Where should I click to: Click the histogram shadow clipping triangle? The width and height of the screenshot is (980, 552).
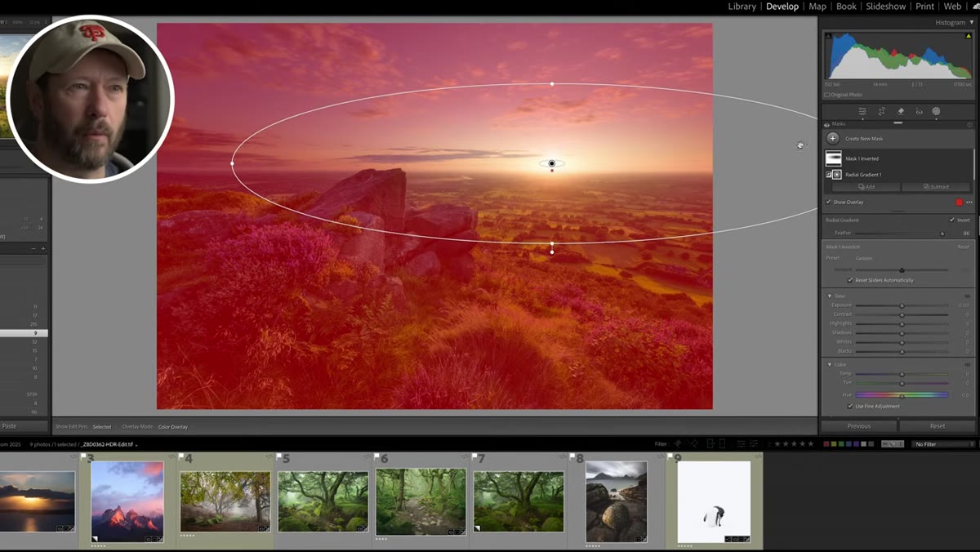(828, 36)
